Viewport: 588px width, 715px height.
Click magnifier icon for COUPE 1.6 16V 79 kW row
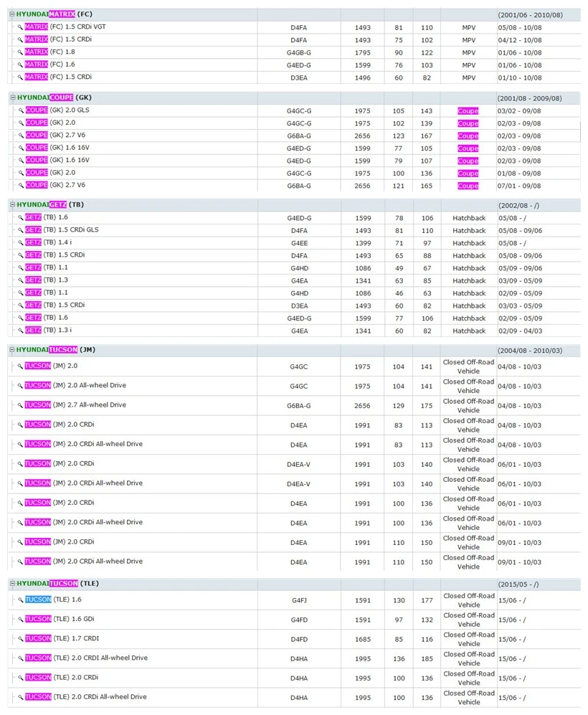click(21, 161)
